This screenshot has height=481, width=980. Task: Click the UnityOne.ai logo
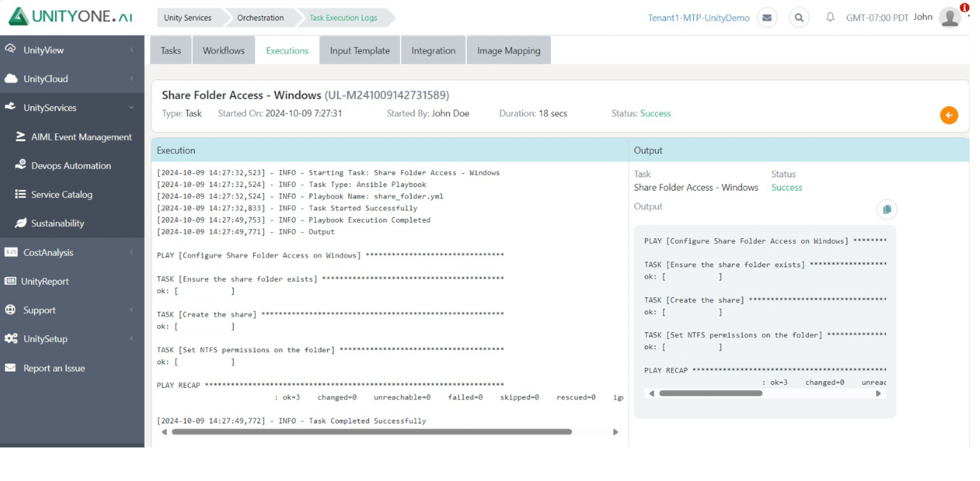[x=71, y=16]
